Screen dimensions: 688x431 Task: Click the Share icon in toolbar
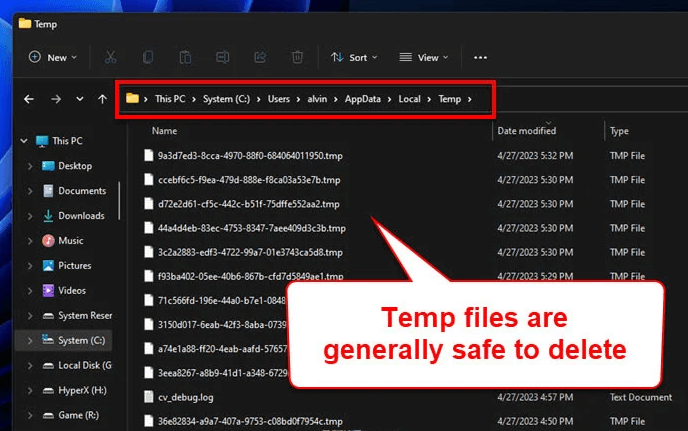click(260, 58)
